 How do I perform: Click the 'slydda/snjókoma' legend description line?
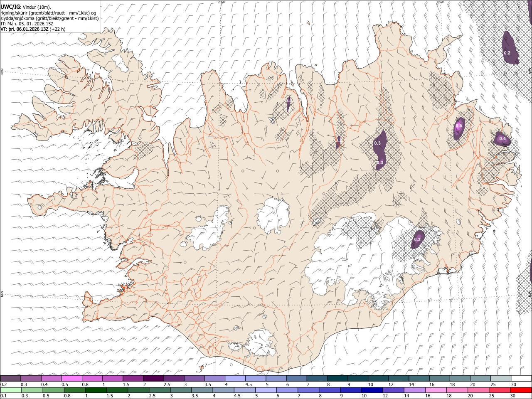(49, 18)
